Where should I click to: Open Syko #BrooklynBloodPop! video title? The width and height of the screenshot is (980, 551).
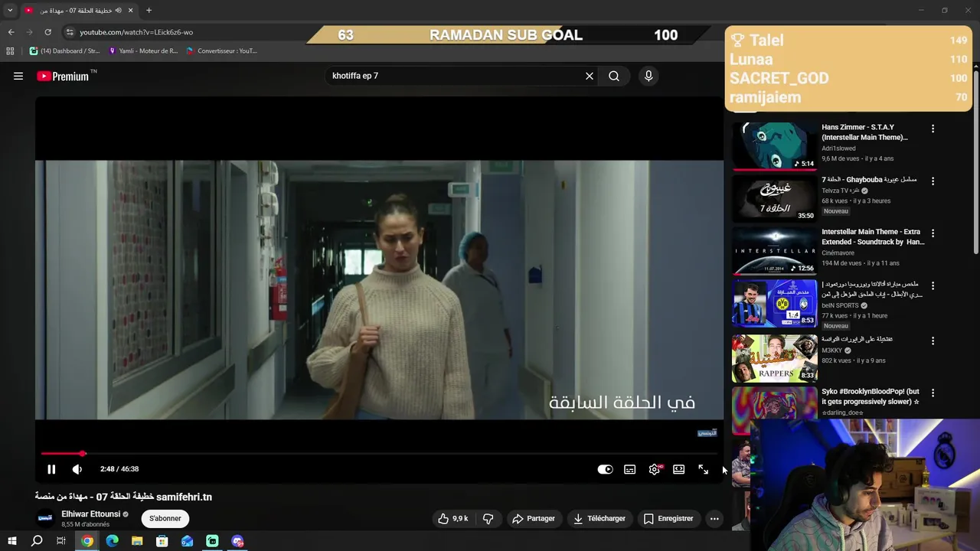click(871, 396)
